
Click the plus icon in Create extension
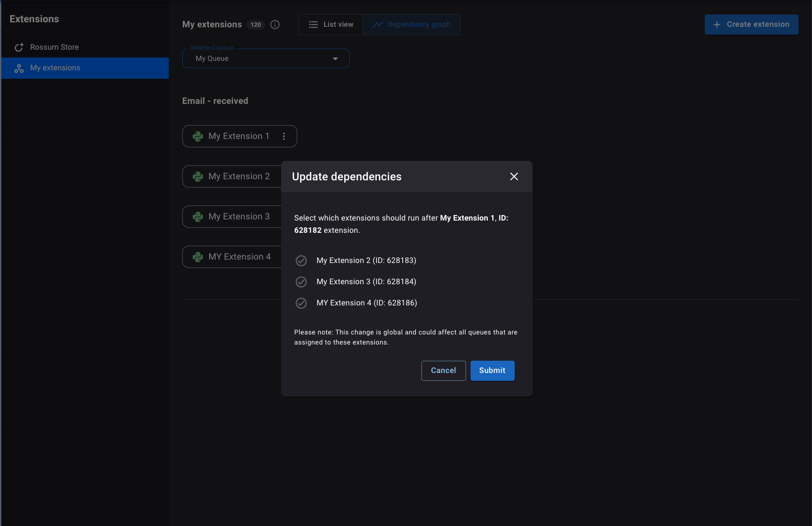tap(717, 25)
